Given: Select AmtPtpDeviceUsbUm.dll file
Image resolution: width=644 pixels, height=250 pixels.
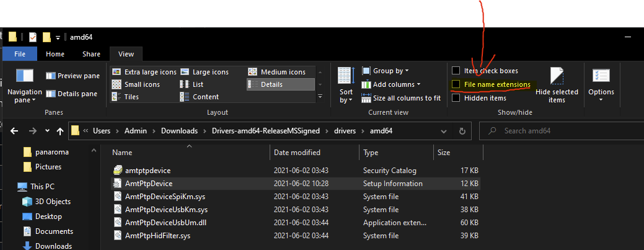Looking at the screenshot, I should pos(296,223).
